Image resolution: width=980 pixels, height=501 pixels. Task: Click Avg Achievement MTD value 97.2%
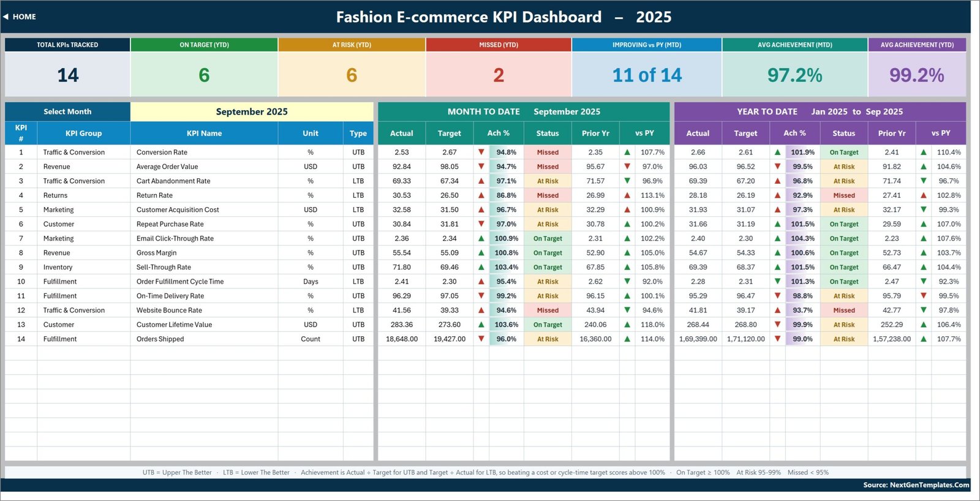[x=794, y=75]
